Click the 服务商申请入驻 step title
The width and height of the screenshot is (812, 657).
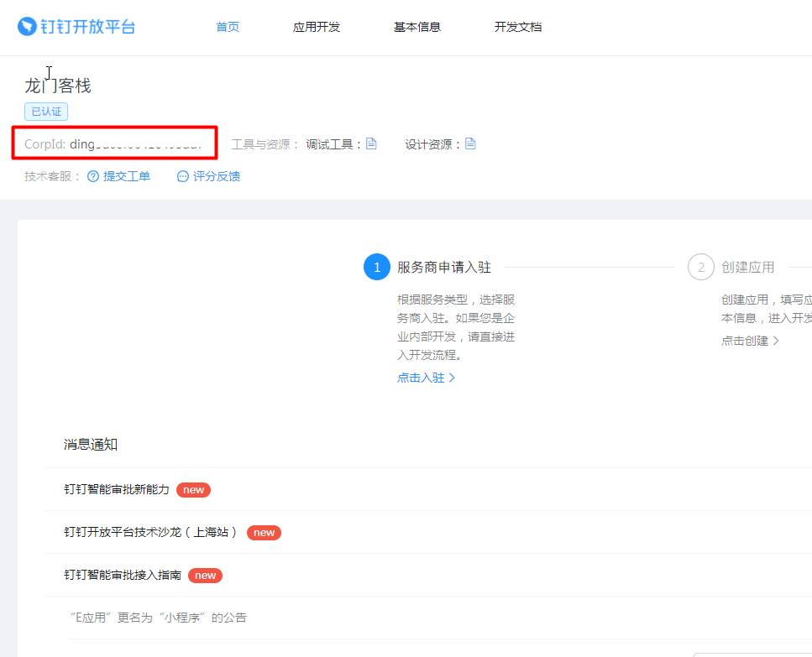coord(444,267)
